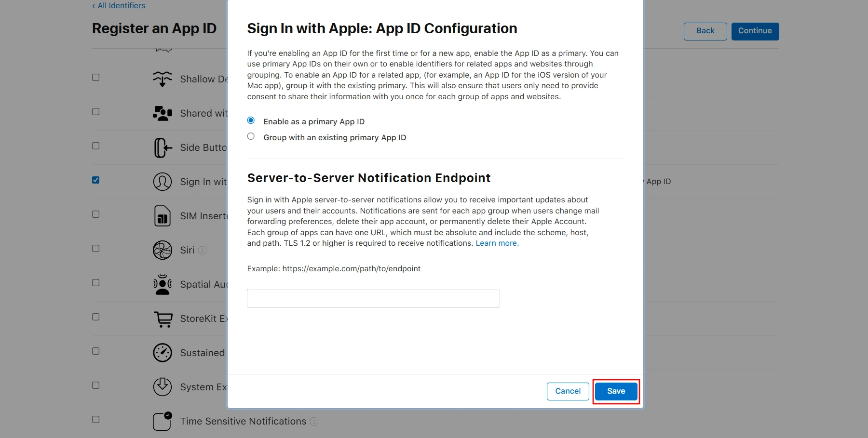
Task: Check the Siri capability checkbox
Action: click(x=96, y=249)
